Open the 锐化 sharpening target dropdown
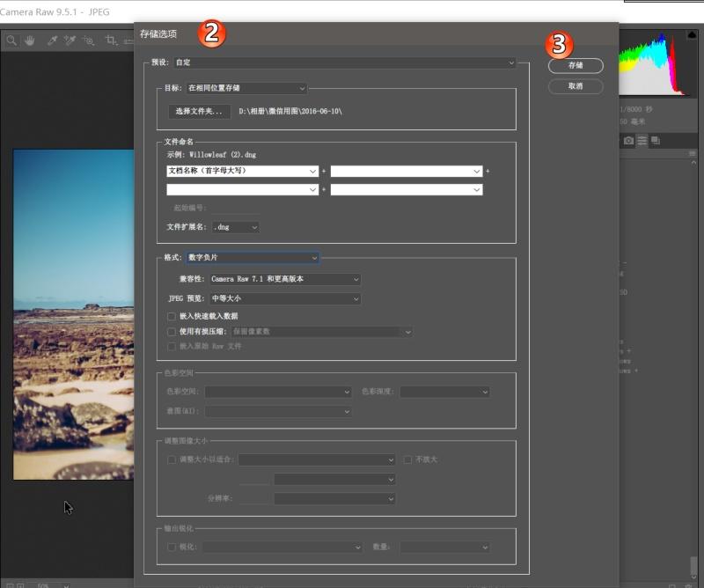 282,548
